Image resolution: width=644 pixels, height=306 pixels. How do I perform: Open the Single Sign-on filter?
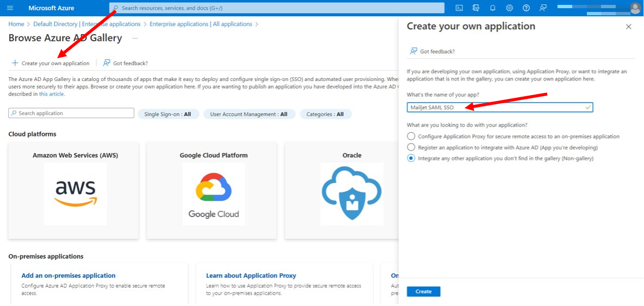pos(169,114)
